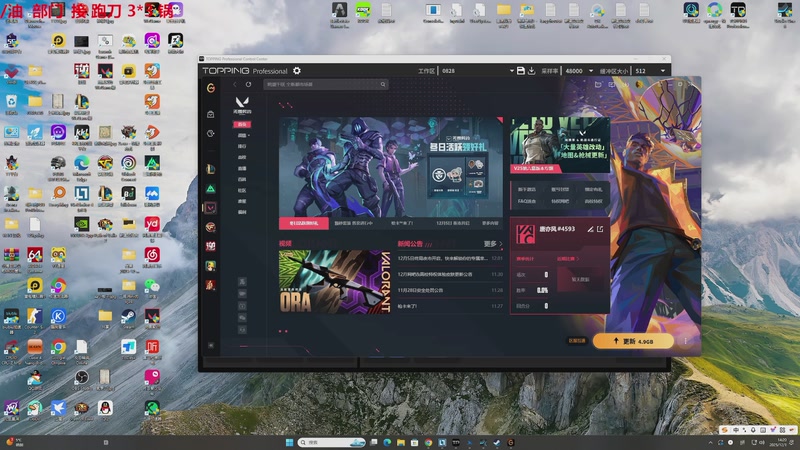Open the hero changes map update banner

[x=560, y=145]
